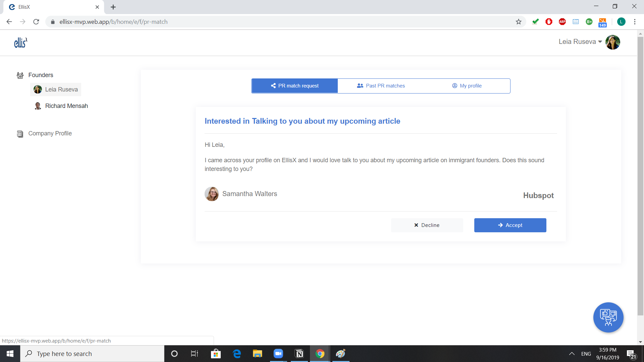The image size is (644, 362).
Task: Click Samantha Walters' avatar photo
Action: pos(212,194)
